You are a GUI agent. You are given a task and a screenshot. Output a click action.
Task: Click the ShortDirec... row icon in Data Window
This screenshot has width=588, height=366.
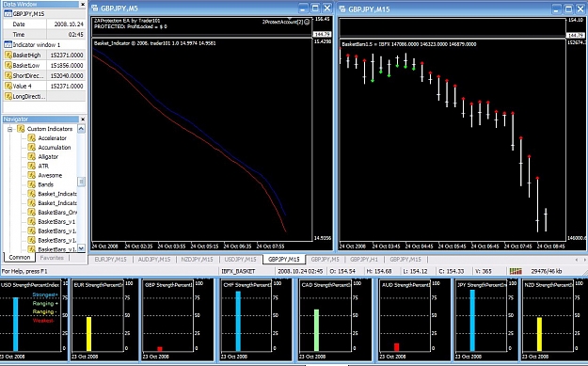point(8,76)
